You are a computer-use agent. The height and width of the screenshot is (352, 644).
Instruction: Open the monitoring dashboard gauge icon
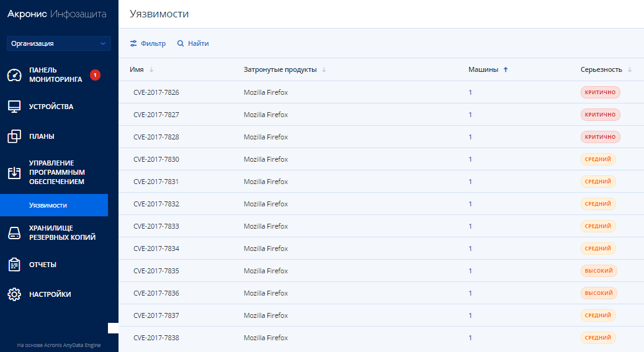[x=14, y=75]
